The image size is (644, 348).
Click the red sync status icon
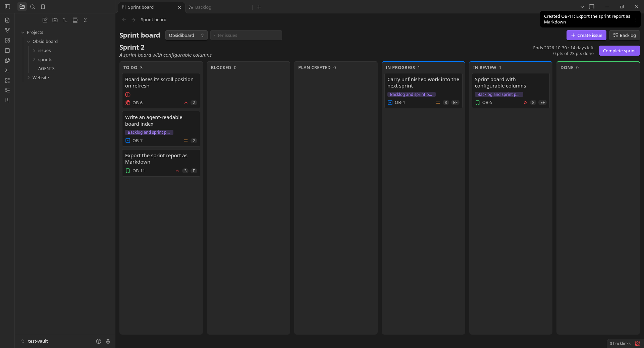click(637, 344)
